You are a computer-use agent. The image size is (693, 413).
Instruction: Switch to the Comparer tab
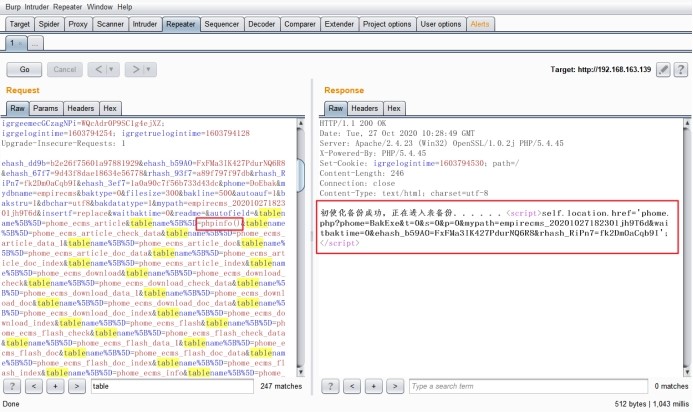click(x=300, y=24)
